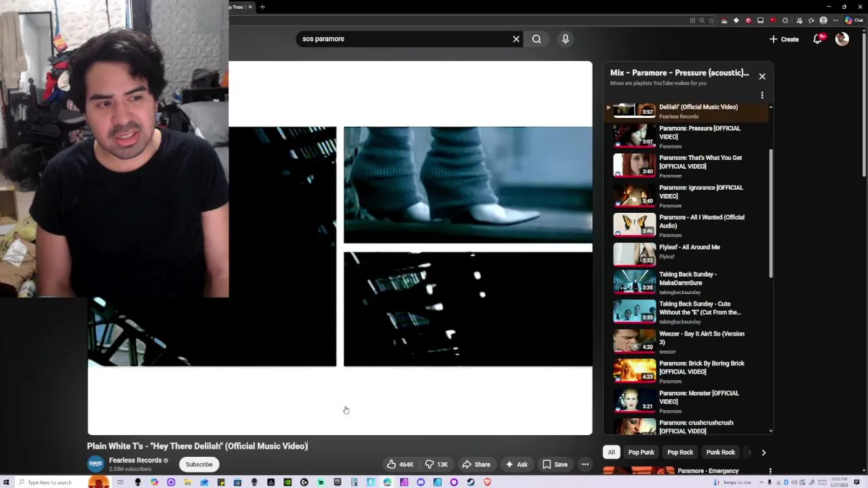Viewport: 868px width, 488px height.
Task: Play Paramore: Monster from playlist
Action: 686,401
